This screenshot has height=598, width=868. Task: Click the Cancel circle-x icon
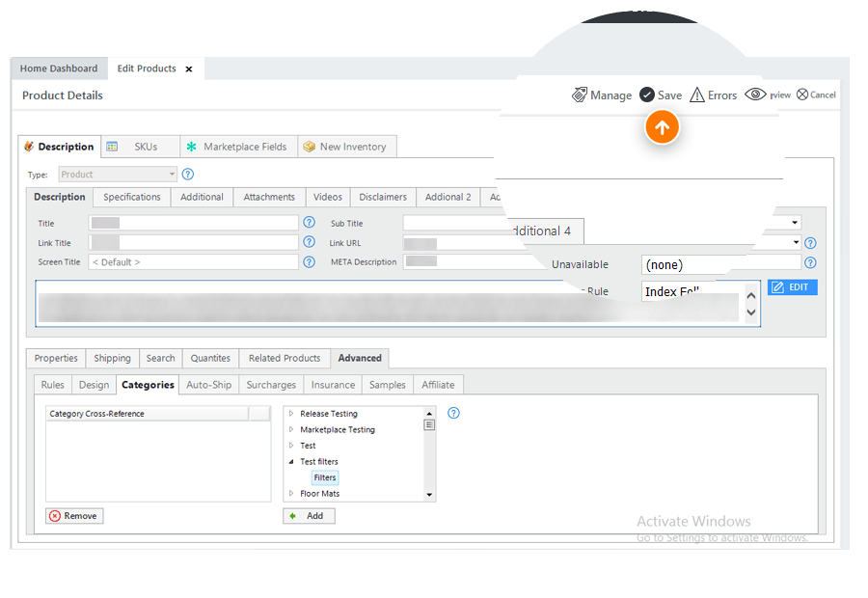(x=802, y=95)
